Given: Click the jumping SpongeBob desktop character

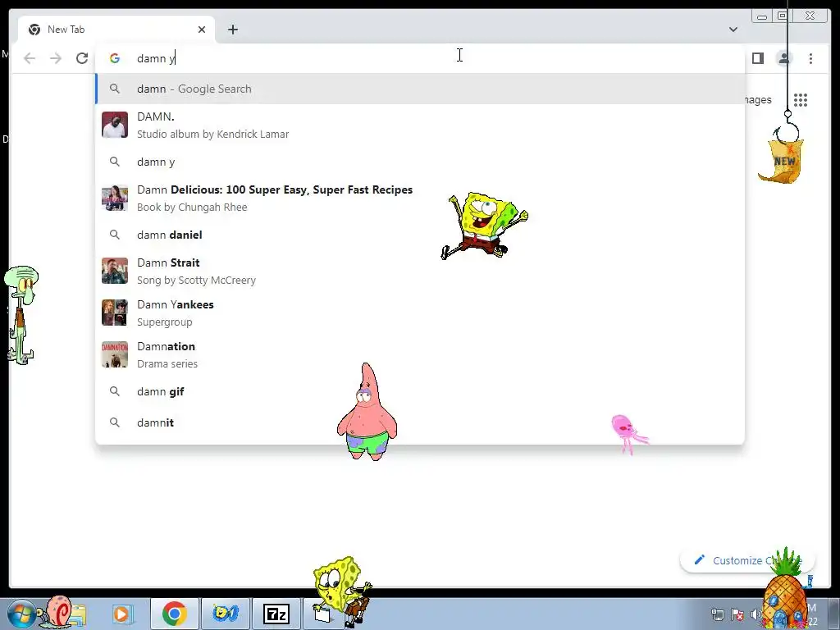Looking at the screenshot, I should click(x=484, y=226).
